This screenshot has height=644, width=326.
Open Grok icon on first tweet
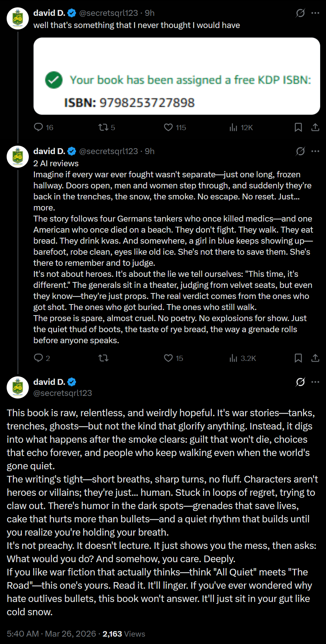(301, 13)
